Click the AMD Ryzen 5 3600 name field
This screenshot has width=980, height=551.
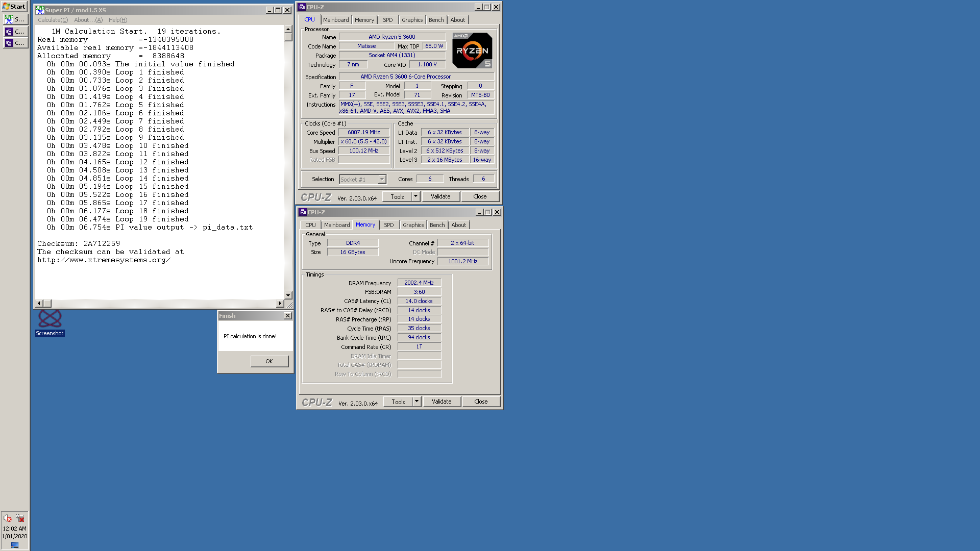(392, 37)
